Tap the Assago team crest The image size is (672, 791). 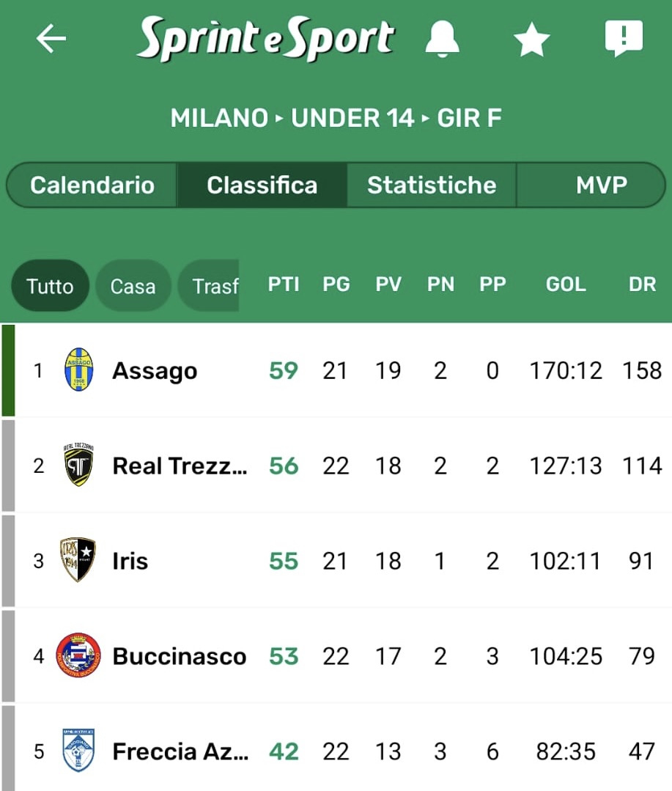(78, 370)
